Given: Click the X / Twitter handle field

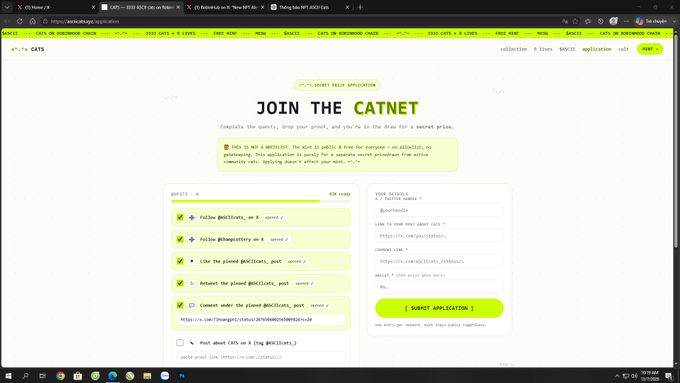Looking at the screenshot, I should pos(439,210).
